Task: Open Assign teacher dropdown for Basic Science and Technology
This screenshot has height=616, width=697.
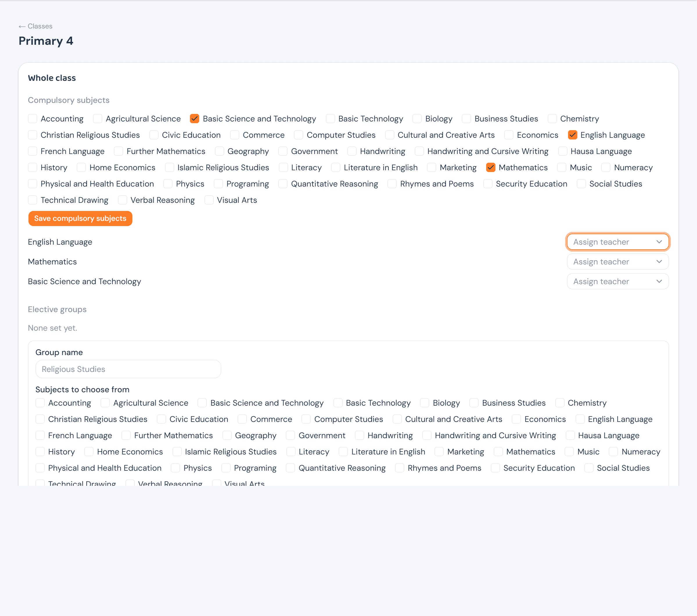Action: 617,281
